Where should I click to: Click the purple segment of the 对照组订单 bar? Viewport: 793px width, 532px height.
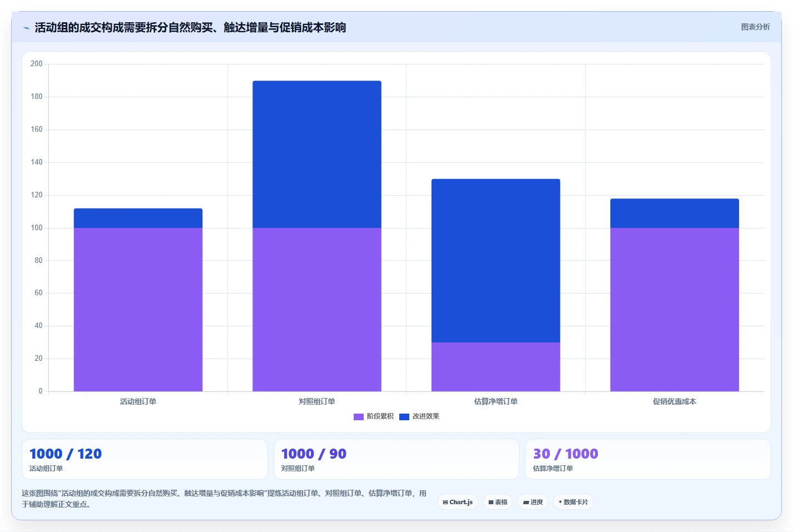pos(317,310)
